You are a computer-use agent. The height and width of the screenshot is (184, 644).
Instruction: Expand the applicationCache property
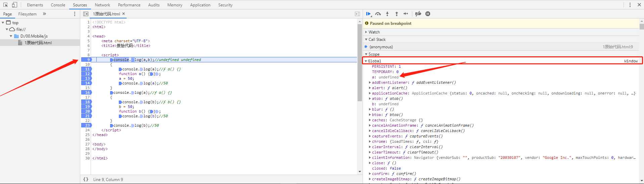tap(370, 93)
